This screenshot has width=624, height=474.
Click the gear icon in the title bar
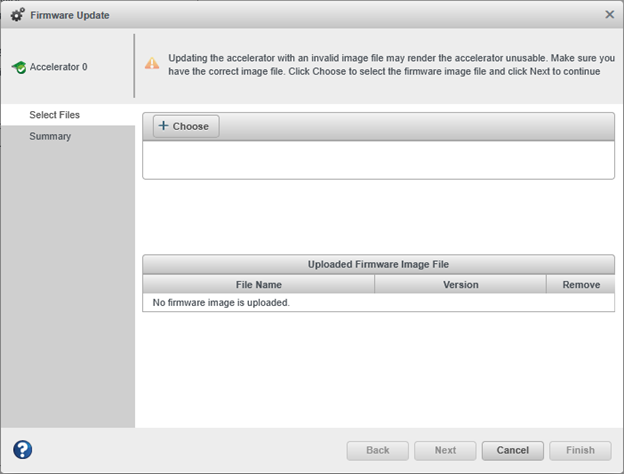17,15
